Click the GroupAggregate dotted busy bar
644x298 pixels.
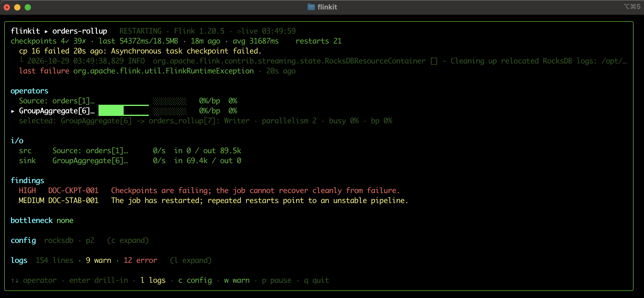coord(170,111)
